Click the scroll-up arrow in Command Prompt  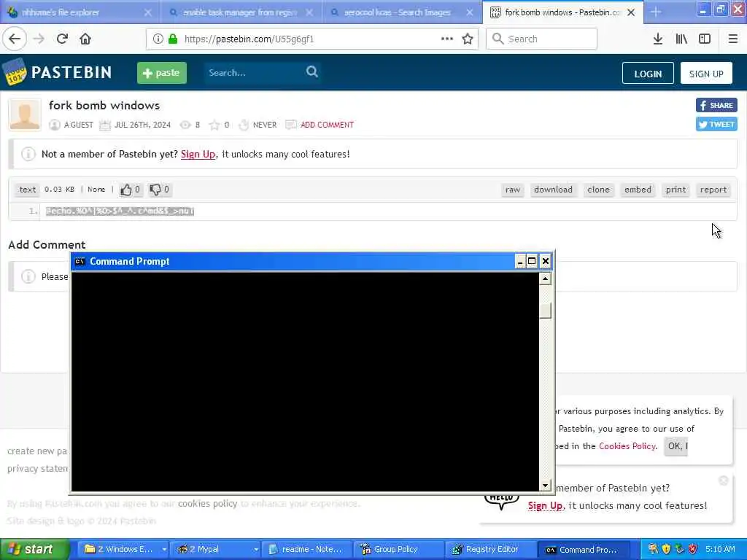545,279
